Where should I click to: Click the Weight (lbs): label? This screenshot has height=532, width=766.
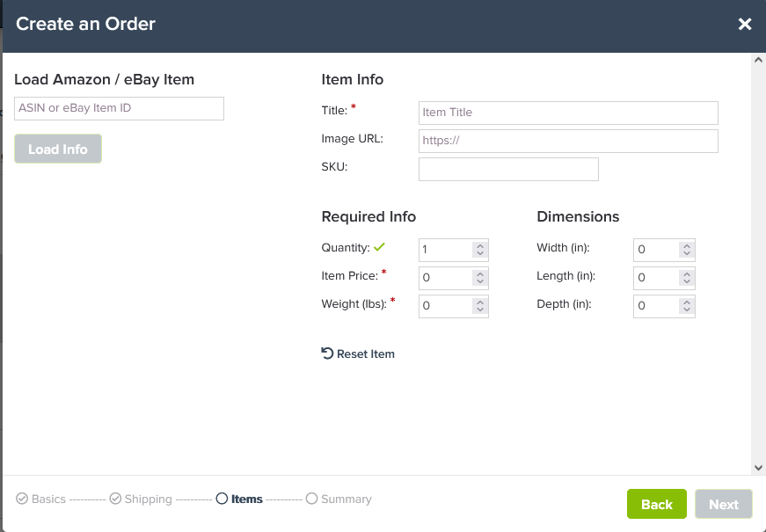coord(354,304)
